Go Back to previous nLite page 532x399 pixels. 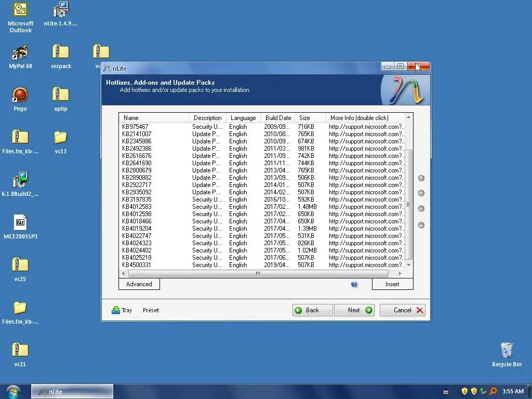(312, 310)
